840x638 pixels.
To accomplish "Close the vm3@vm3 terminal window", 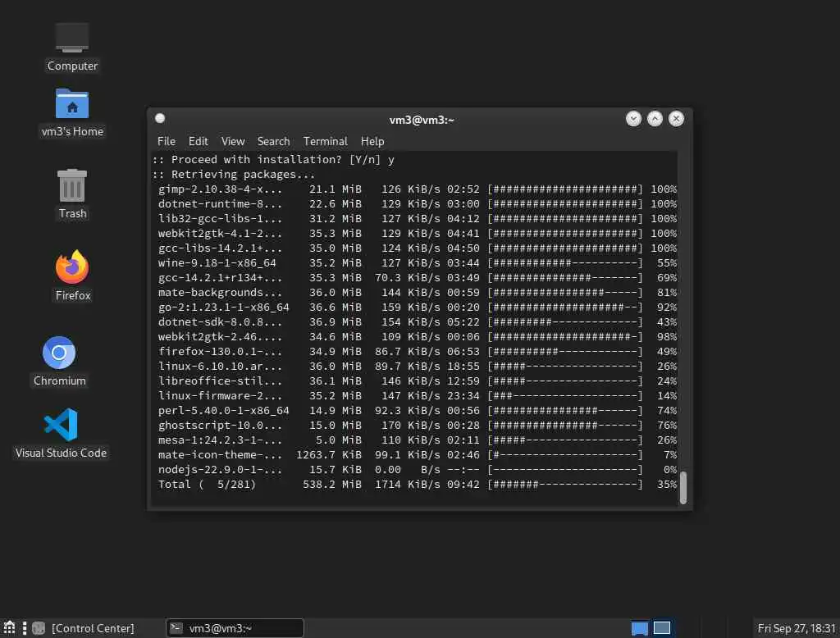I will (x=676, y=119).
